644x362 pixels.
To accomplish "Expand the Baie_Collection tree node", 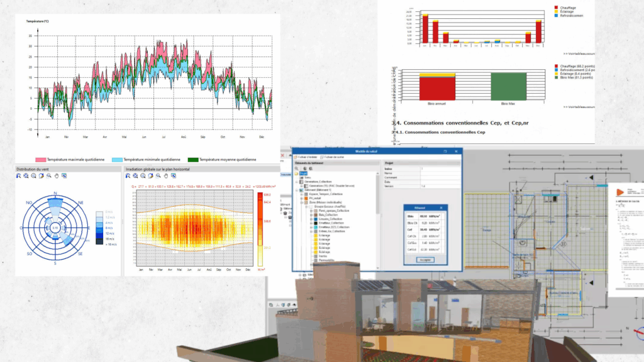I will (x=313, y=216).
